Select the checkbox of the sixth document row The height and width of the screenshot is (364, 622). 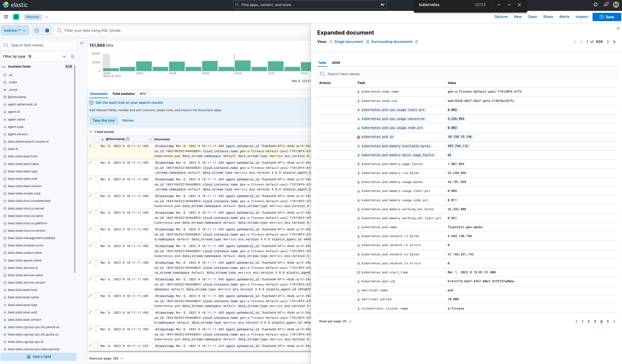(96, 229)
